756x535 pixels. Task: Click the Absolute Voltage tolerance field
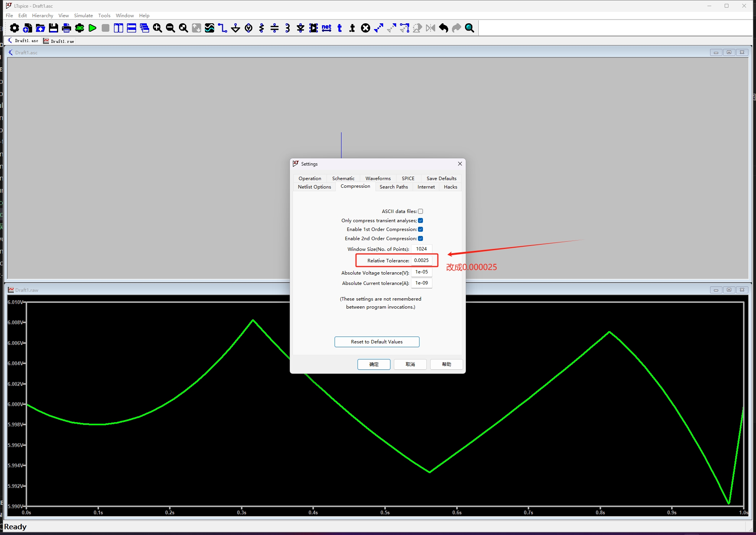(x=421, y=272)
